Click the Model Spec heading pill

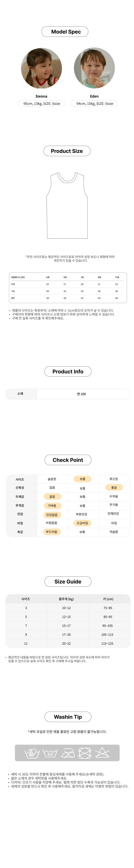(65, 32)
